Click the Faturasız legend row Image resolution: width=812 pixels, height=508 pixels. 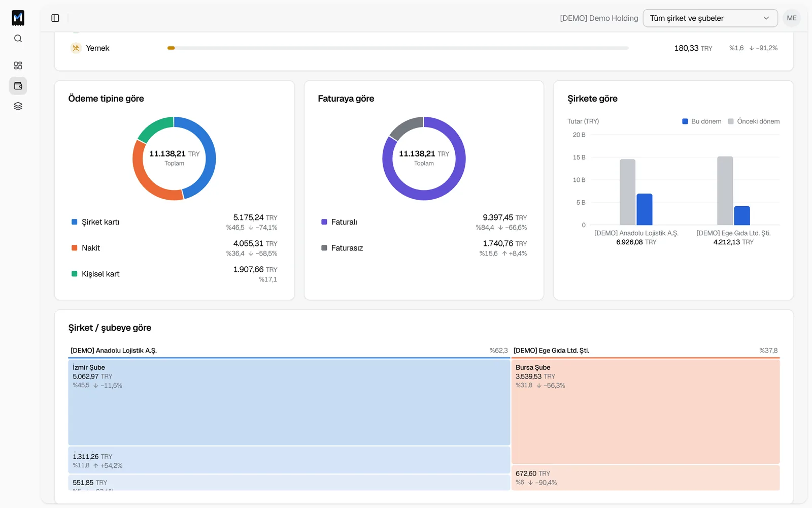coord(424,248)
